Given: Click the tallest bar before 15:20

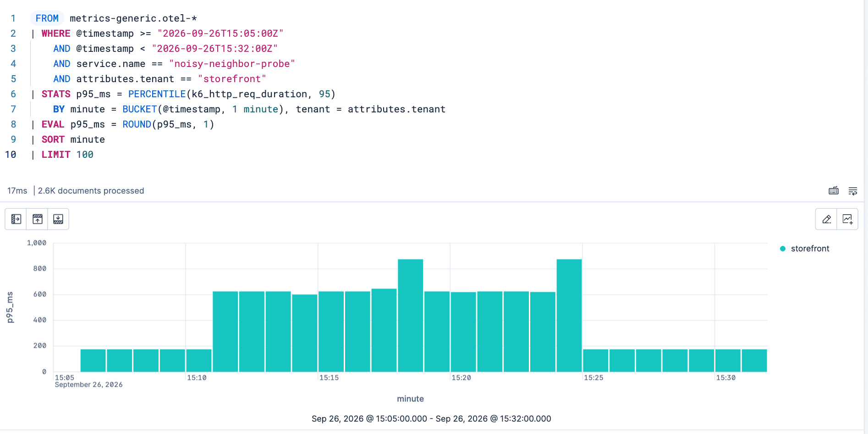Looking at the screenshot, I should click(410, 316).
